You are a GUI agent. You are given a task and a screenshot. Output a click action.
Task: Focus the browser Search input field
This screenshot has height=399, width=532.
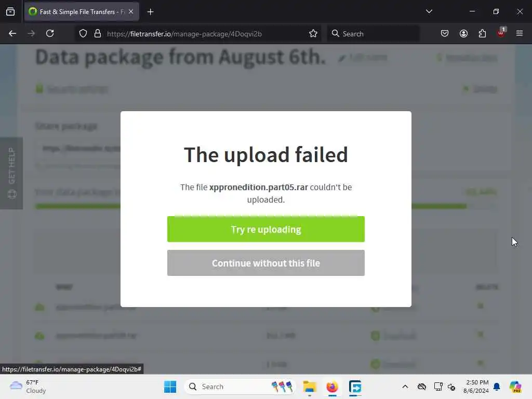[373, 34]
